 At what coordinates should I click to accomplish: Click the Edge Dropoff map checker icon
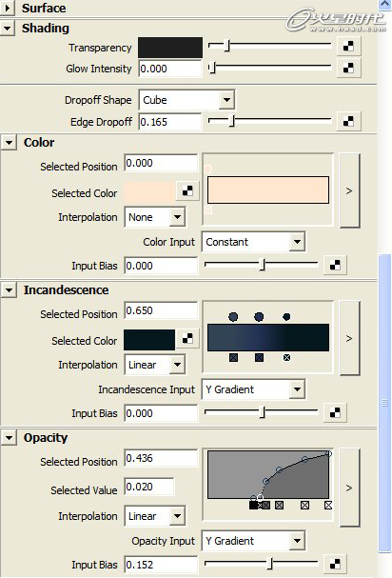(x=348, y=121)
